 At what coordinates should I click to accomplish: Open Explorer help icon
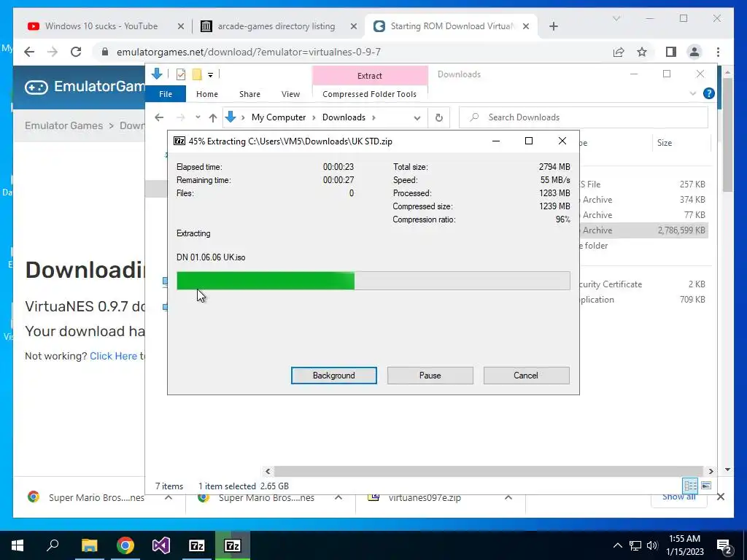(709, 93)
